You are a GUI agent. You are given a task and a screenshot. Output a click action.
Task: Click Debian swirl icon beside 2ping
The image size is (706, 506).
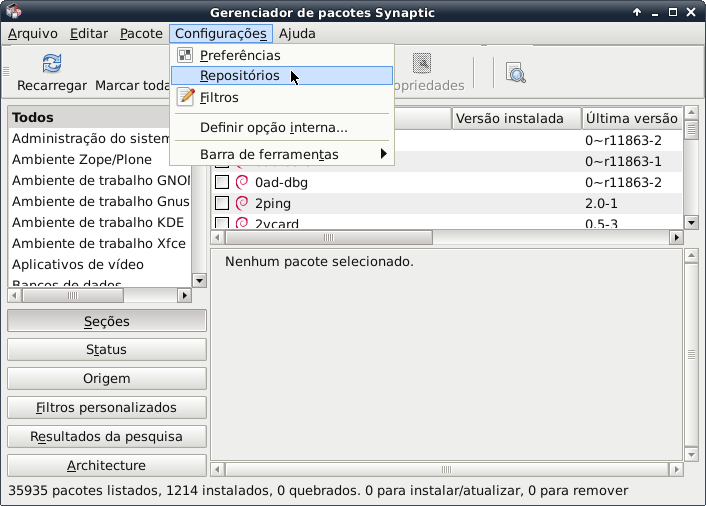pyautogui.click(x=242, y=203)
